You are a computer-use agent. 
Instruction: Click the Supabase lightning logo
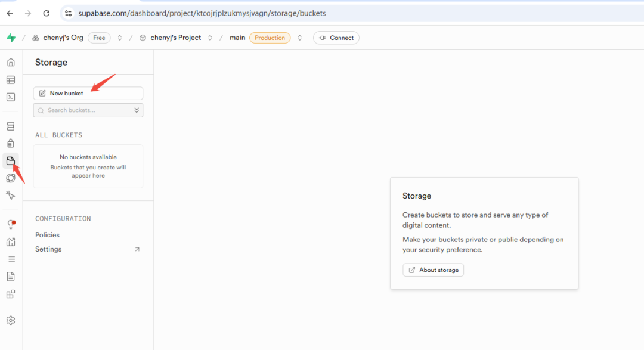(11, 38)
